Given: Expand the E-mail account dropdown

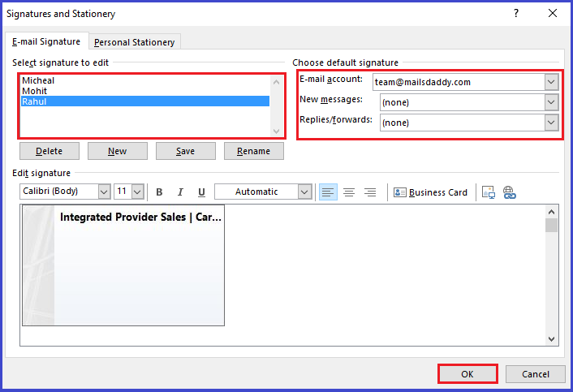Looking at the screenshot, I should click(551, 82).
